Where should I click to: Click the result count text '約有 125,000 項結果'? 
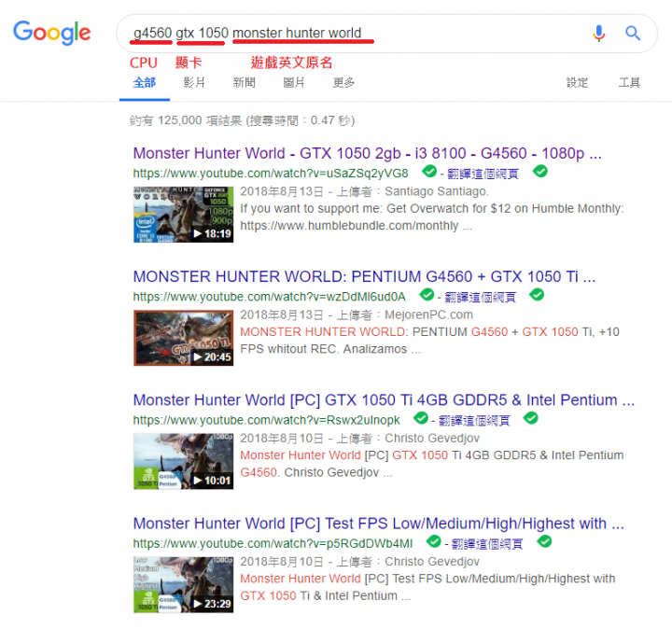click(x=186, y=120)
